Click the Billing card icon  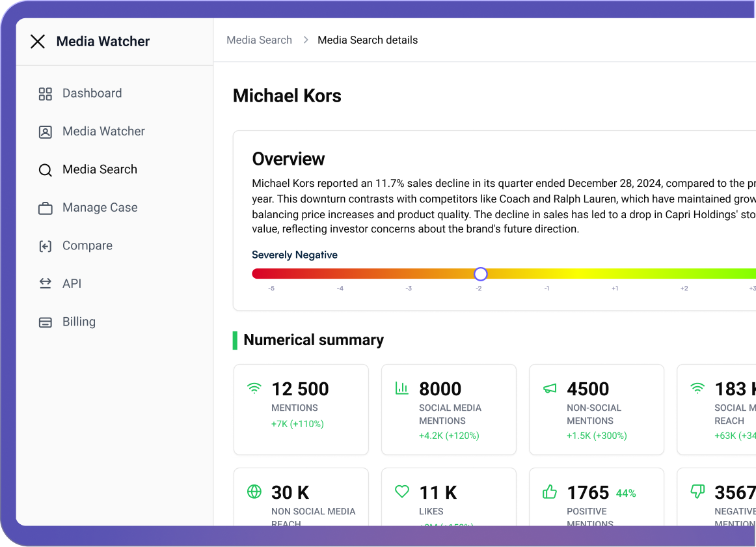coord(46,322)
